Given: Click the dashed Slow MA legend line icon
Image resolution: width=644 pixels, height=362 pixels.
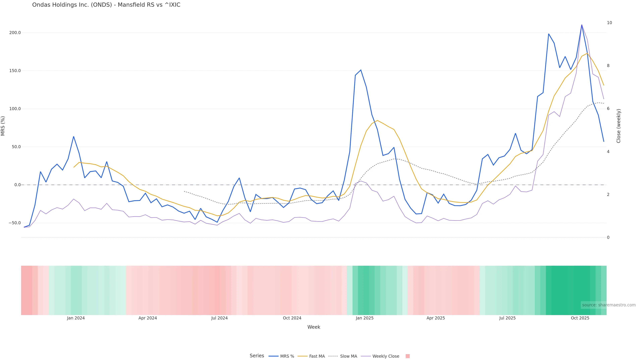Looking at the screenshot, I should point(333,356).
